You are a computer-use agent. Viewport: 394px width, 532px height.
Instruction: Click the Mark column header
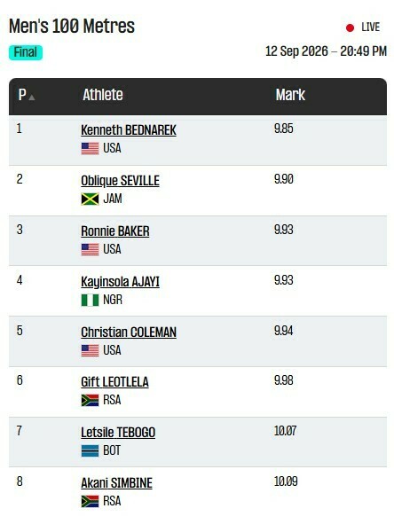click(290, 95)
